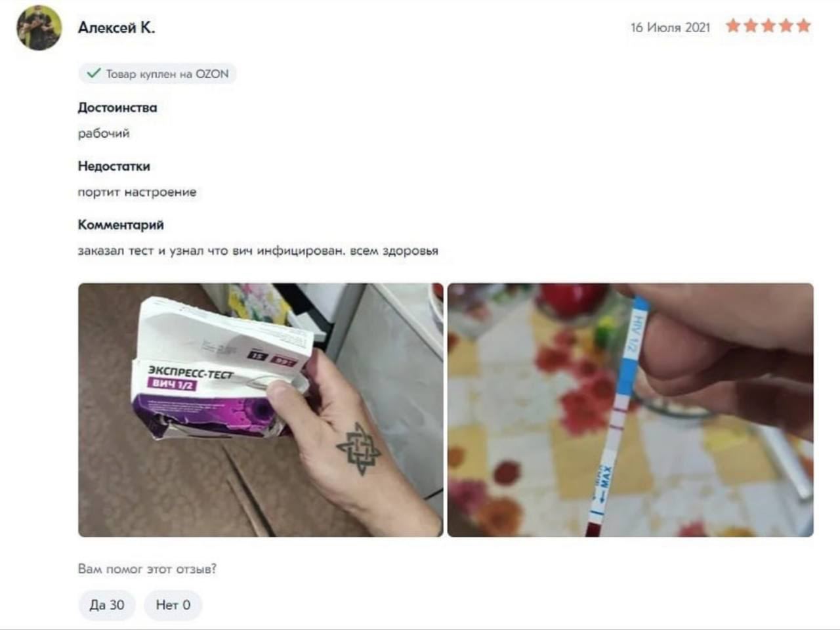Image resolution: width=840 pixels, height=630 pixels.
Task: Click the 'портит настроение' text
Action: coord(137,192)
